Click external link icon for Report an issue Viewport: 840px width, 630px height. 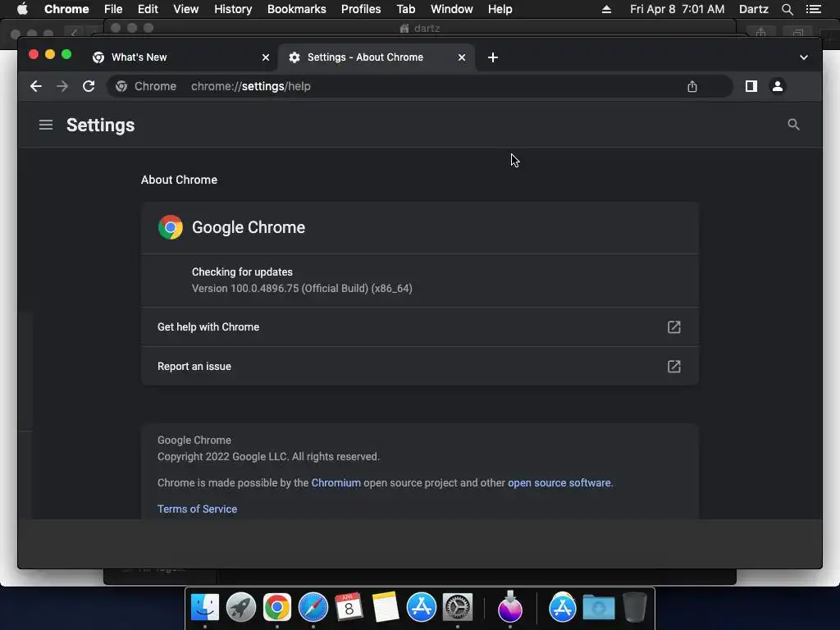(674, 367)
